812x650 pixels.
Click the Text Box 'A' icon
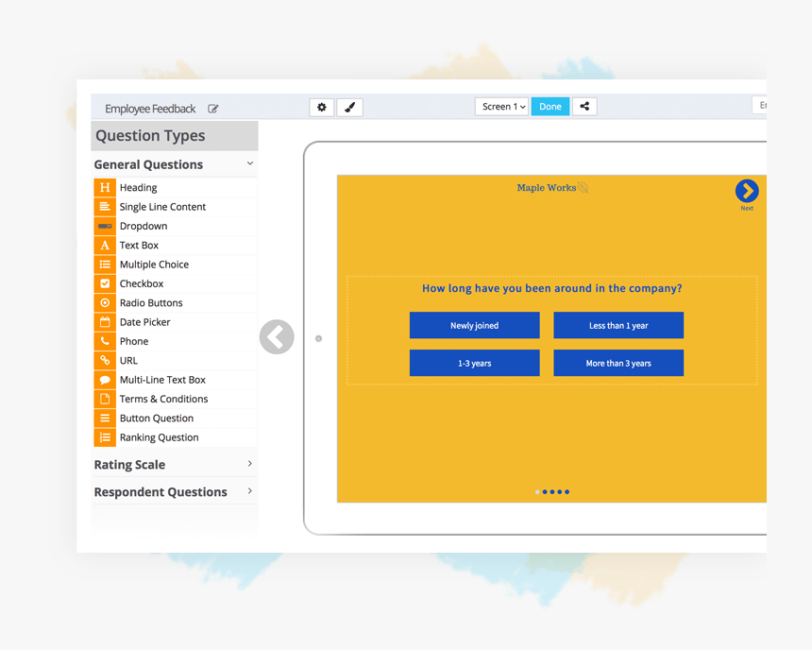(105, 246)
